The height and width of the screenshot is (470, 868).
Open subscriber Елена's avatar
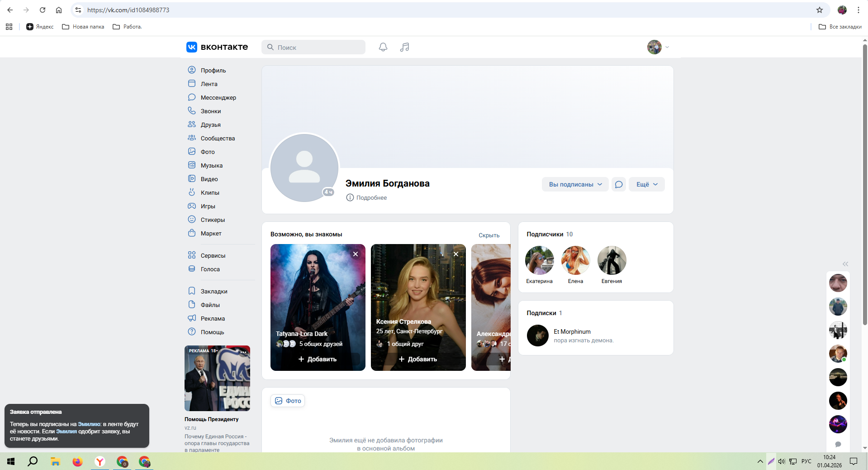coord(575,260)
